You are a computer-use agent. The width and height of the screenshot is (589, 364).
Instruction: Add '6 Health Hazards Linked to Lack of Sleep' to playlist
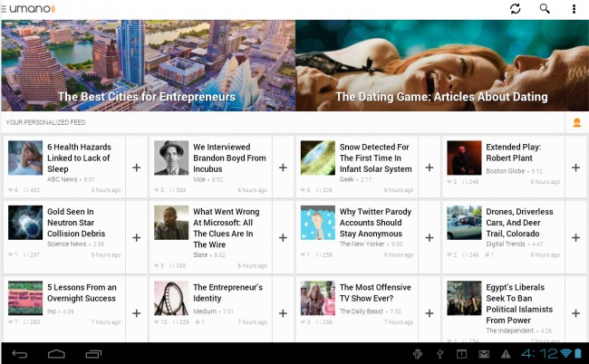(137, 168)
